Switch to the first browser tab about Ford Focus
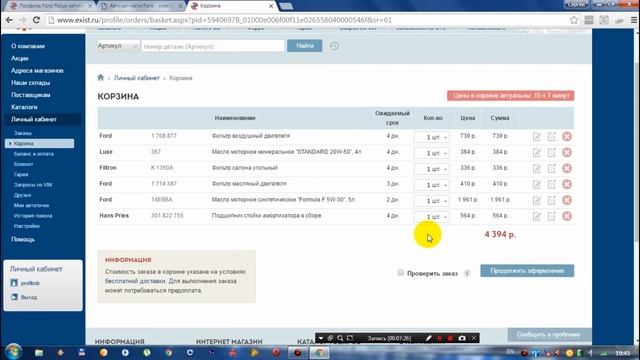 (x=51, y=6)
